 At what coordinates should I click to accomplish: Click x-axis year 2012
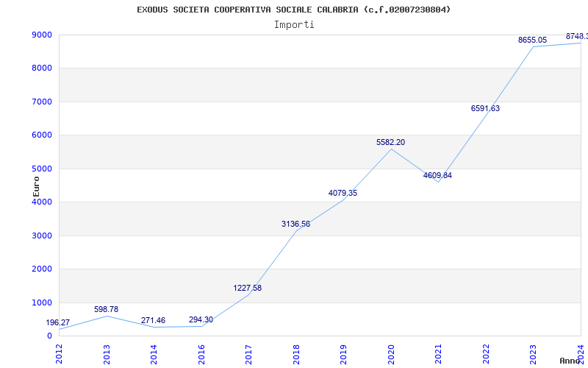(x=59, y=355)
